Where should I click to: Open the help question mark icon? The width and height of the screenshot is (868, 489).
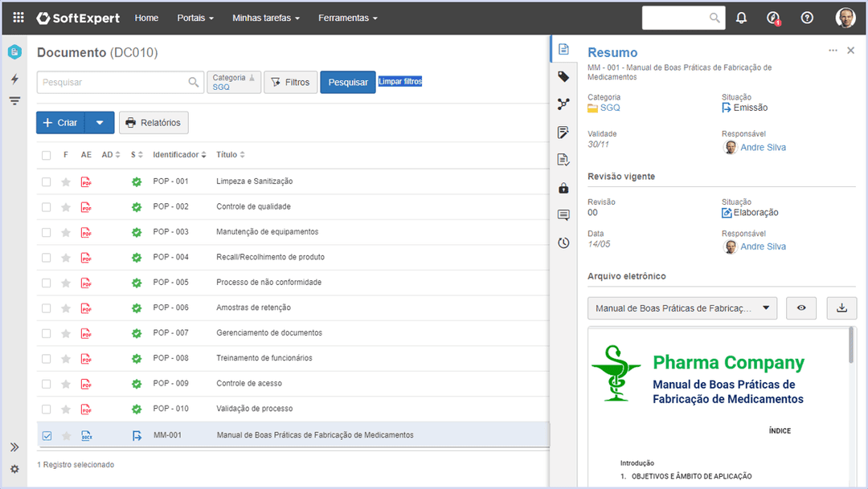(x=807, y=18)
